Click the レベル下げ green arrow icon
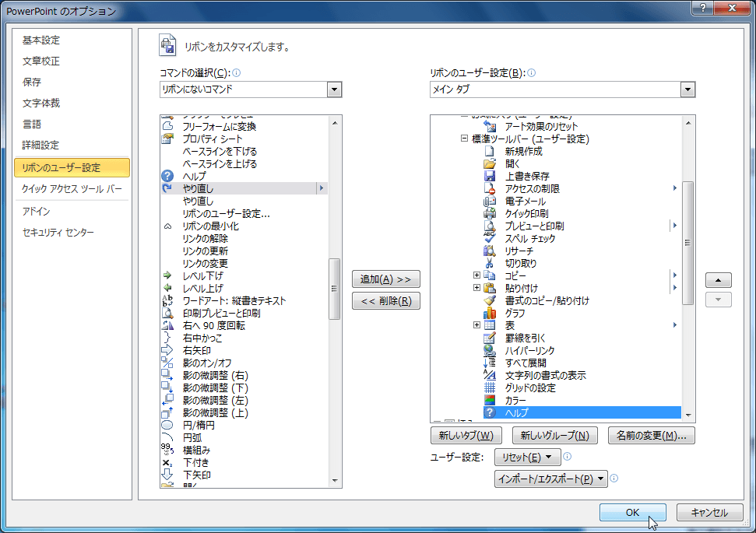The width and height of the screenshot is (756, 533). pos(167,275)
